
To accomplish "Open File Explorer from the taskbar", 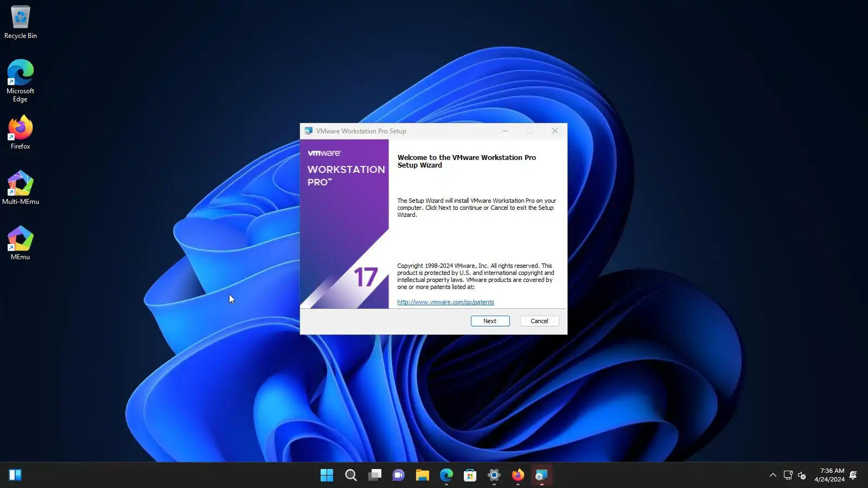I will 423,475.
